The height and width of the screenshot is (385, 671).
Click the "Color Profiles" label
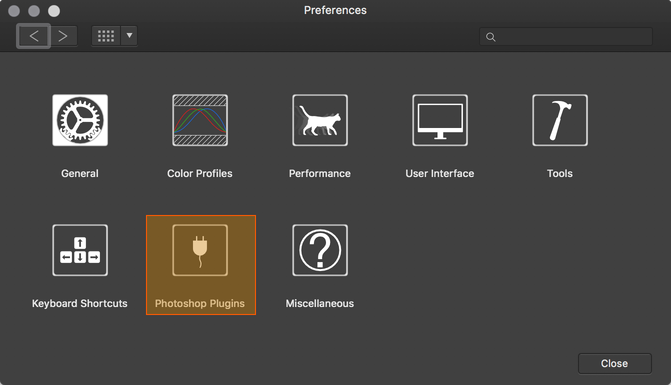point(200,173)
